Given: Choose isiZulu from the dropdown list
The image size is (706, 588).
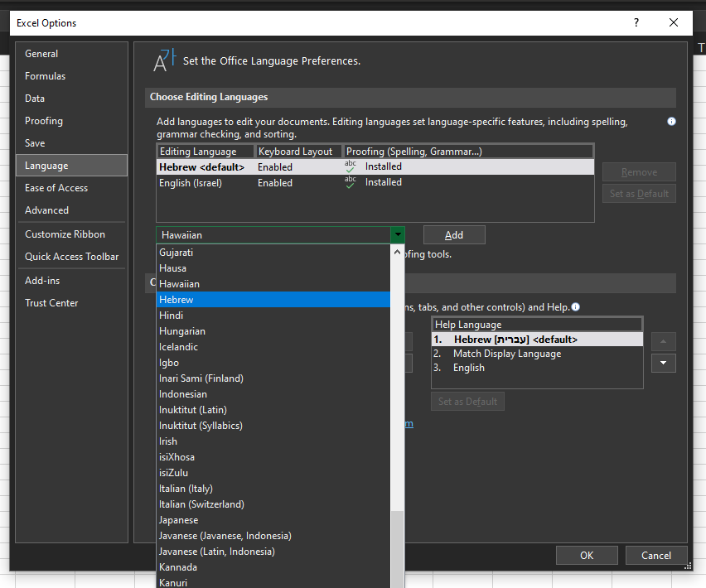Looking at the screenshot, I should tap(273, 473).
